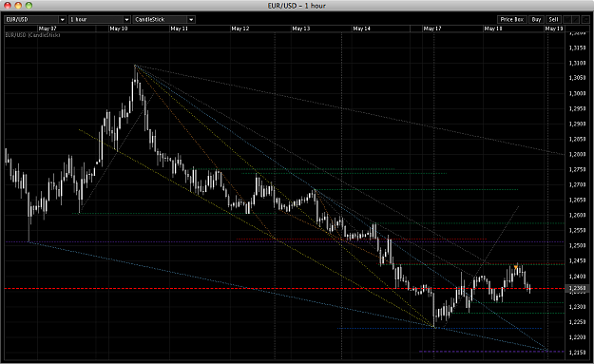
Task: Click the May 18 date label
Action: [493, 29]
